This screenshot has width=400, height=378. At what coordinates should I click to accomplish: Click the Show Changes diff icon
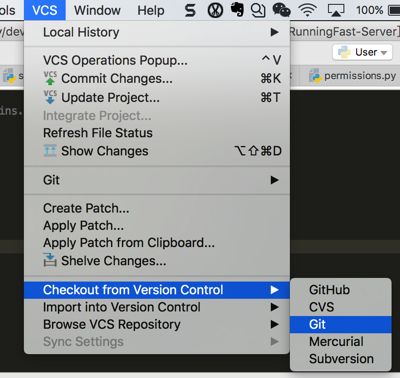click(50, 151)
